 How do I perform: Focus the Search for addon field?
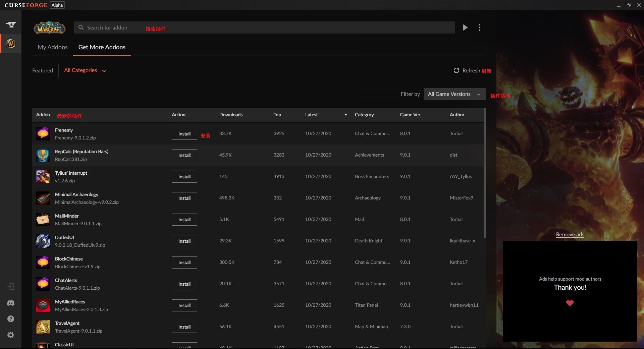pos(264,27)
